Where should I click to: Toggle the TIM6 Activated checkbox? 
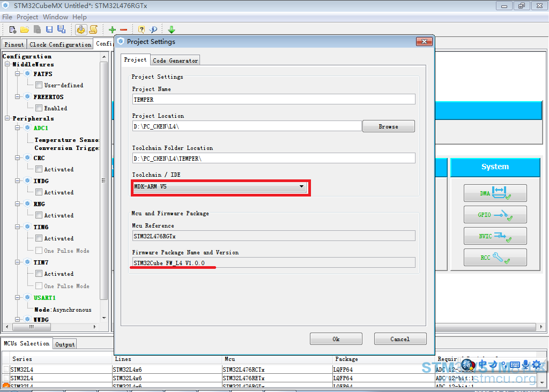tap(39, 238)
